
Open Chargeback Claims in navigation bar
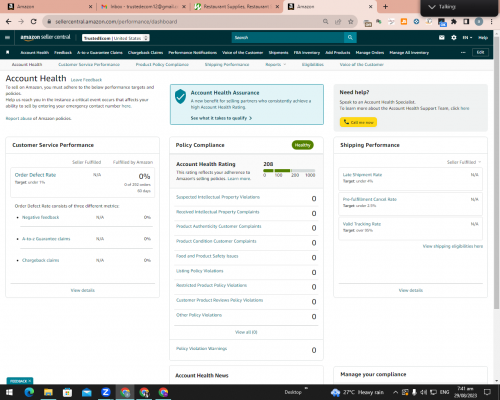pyautogui.click(x=145, y=52)
